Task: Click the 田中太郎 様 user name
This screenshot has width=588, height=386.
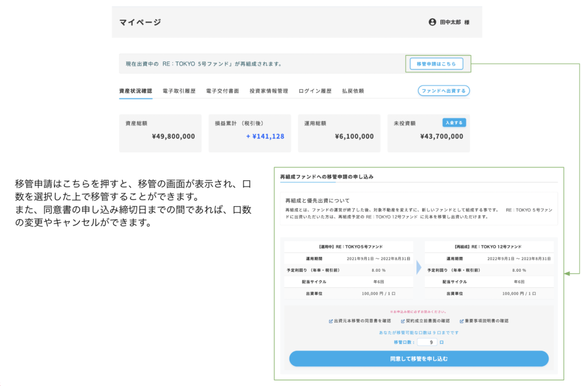Action: [x=455, y=22]
